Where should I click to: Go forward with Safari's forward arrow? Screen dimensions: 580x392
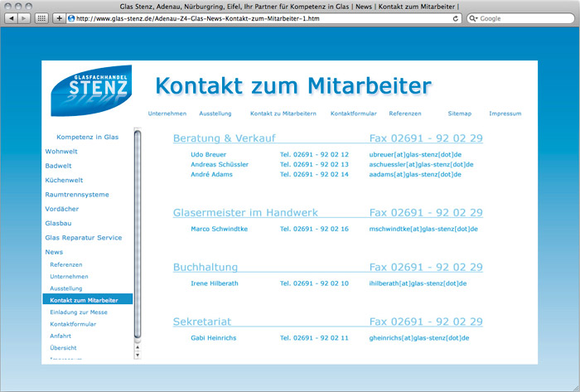(x=24, y=18)
